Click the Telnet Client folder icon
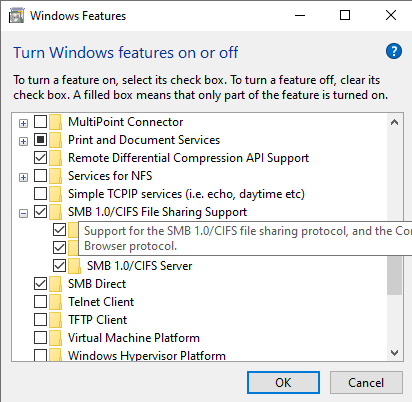 55,302
